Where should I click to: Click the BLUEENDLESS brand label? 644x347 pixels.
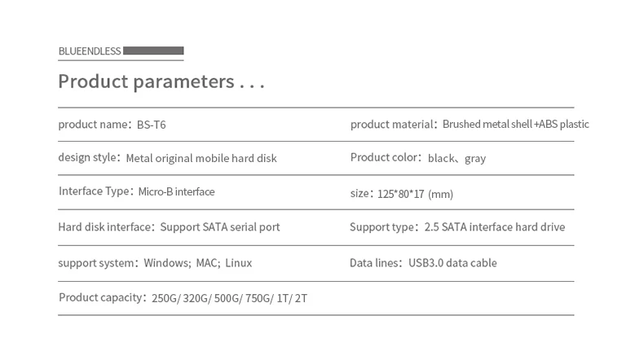(90, 51)
